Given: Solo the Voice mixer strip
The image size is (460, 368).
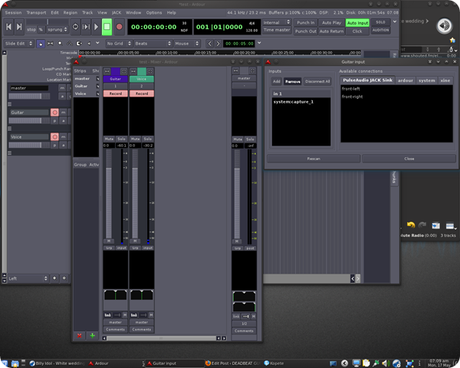Looking at the screenshot, I should (148, 139).
